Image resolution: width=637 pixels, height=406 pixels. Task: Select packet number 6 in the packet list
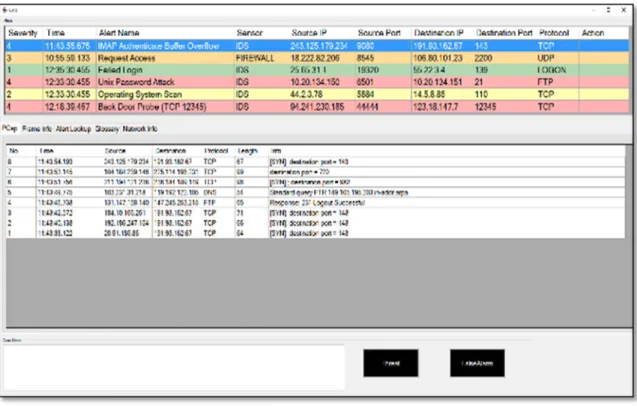316,182
